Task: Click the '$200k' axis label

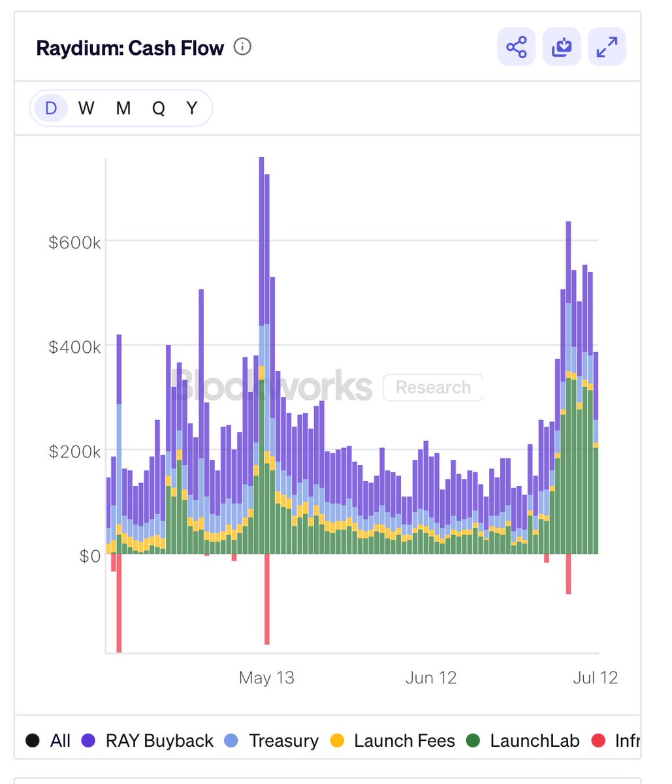Action: 74,451
